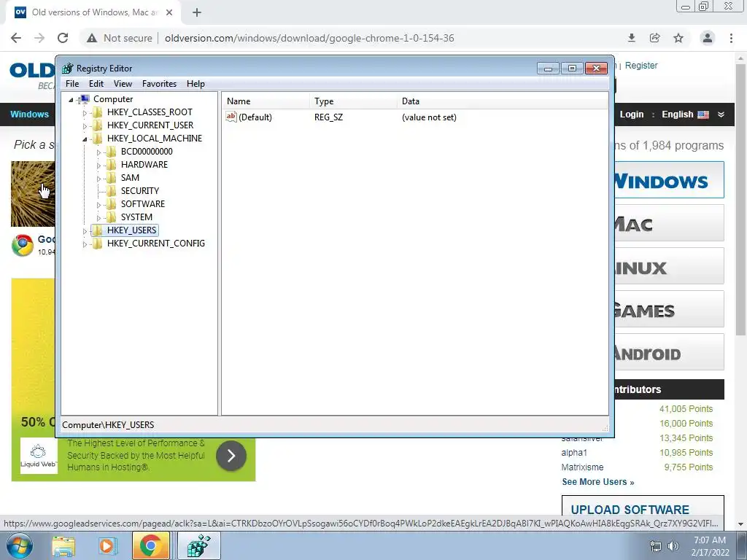Expand HKEY_CURRENT_USER node
Image resolution: width=747 pixels, height=560 pixels.
[85, 125]
